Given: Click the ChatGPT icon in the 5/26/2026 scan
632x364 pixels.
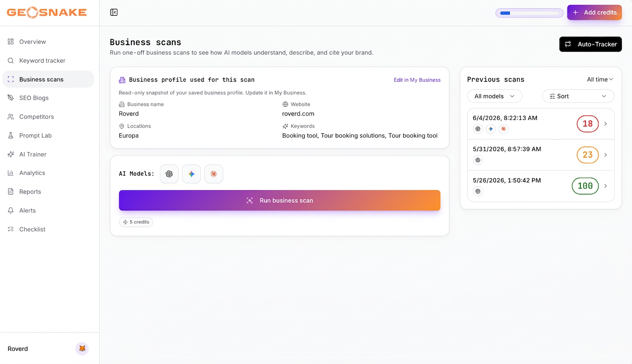Looking at the screenshot, I should [478, 191].
